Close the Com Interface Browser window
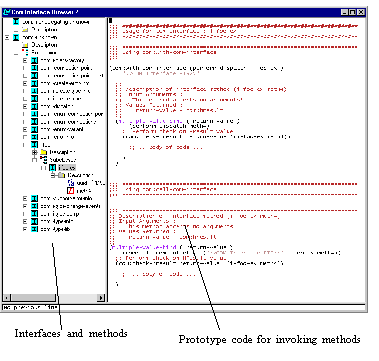 [x=361, y=12]
